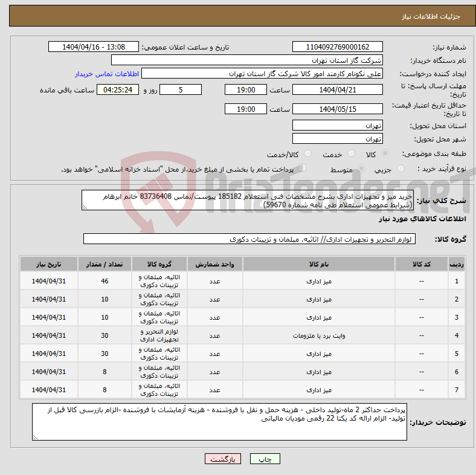Click the announcement date and time field
The image size is (476, 475).
(x=94, y=47)
